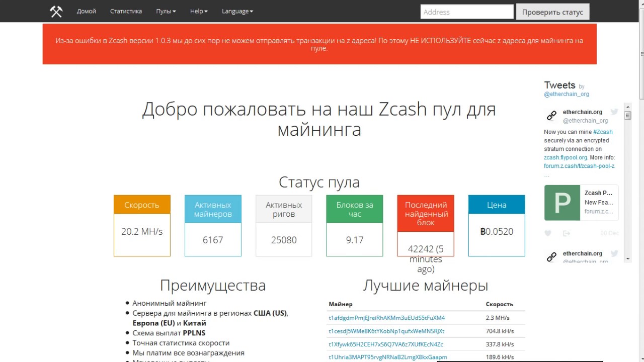Screen dimensions: 644x362
Task: Click the 337.8 kH/s miner speed
Action: point(500,344)
